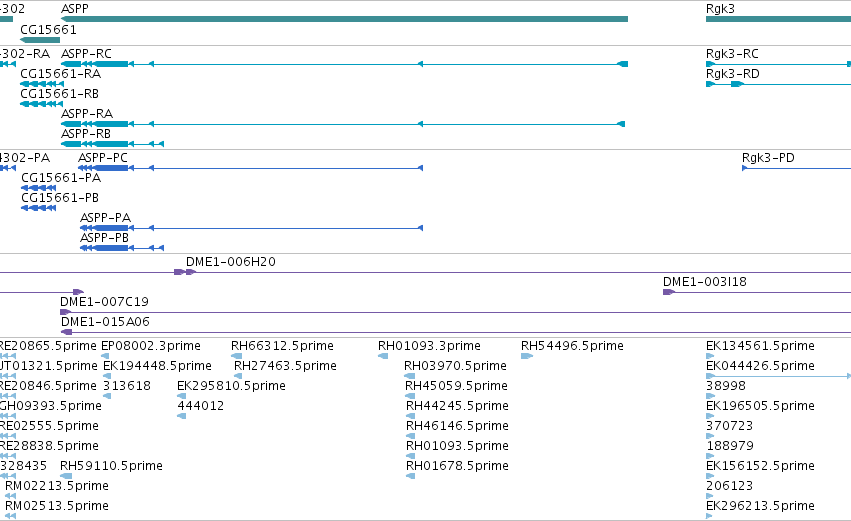The width and height of the screenshot is (851, 521).
Task: Select the CG15661 gene bar
Action: click(40, 40)
